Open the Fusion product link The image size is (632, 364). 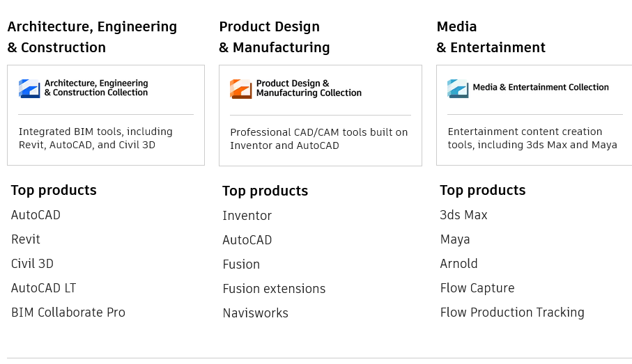(241, 264)
